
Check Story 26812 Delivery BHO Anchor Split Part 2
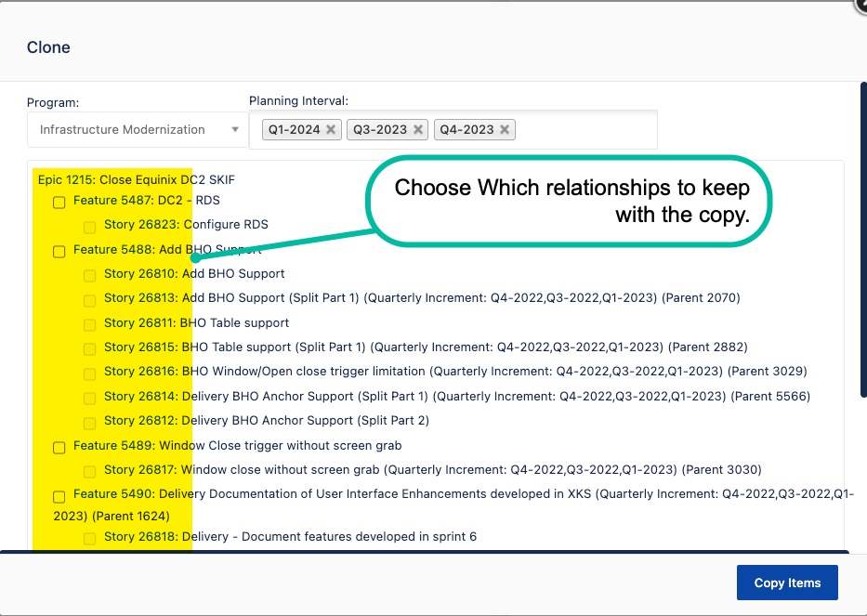click(x=89, y=424)
